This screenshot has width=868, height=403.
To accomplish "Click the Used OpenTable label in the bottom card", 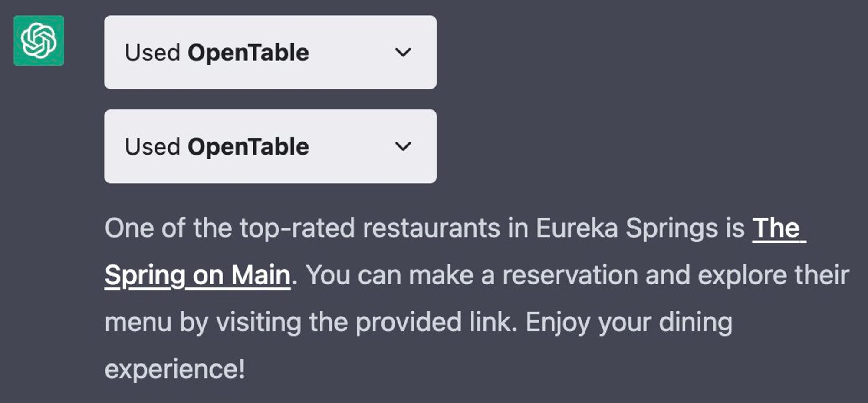I will pos(217,146).
